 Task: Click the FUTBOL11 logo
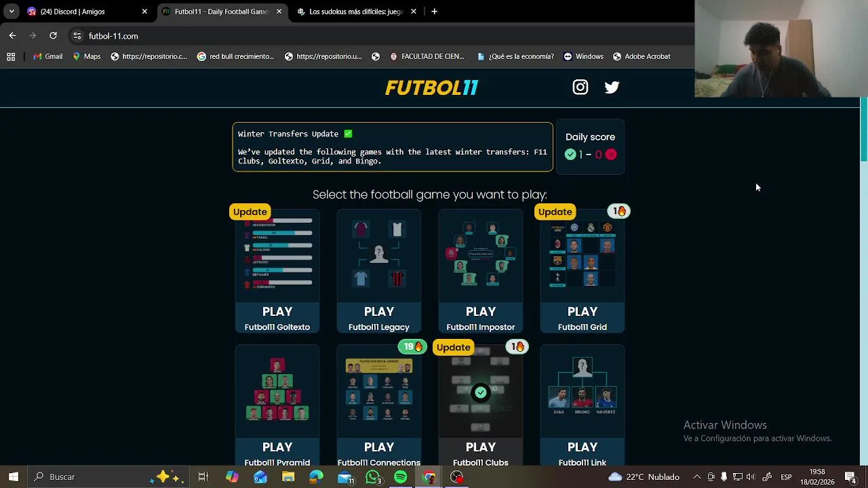click(x=432, y=87)
